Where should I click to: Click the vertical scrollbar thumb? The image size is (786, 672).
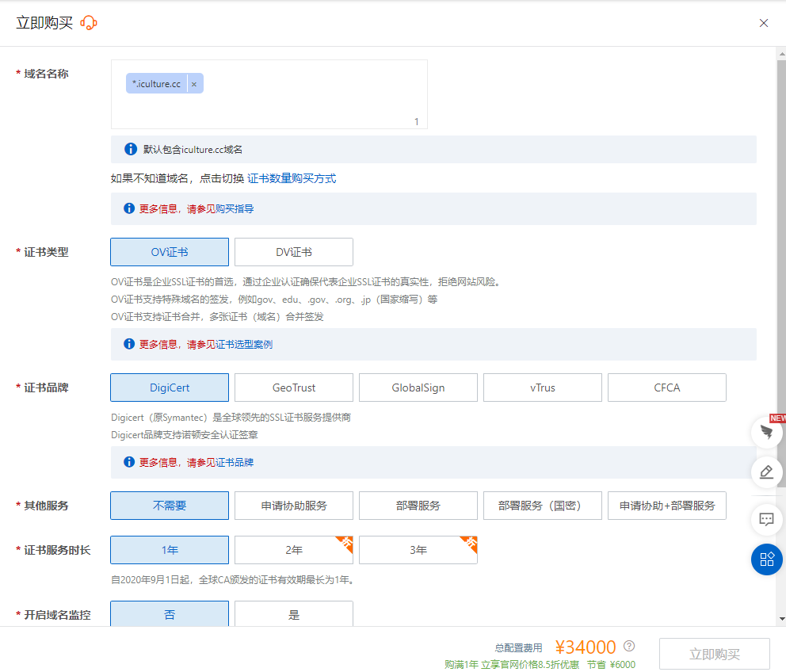(x=781, y=273)
